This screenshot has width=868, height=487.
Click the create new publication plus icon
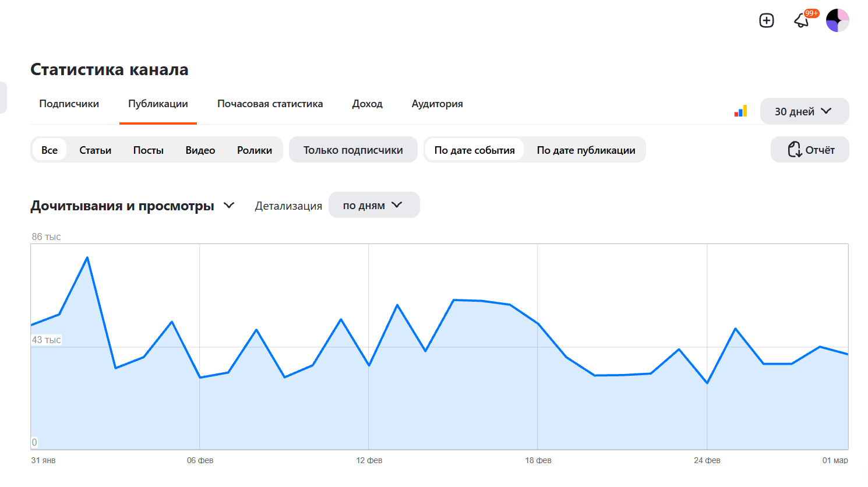(767, 21)
